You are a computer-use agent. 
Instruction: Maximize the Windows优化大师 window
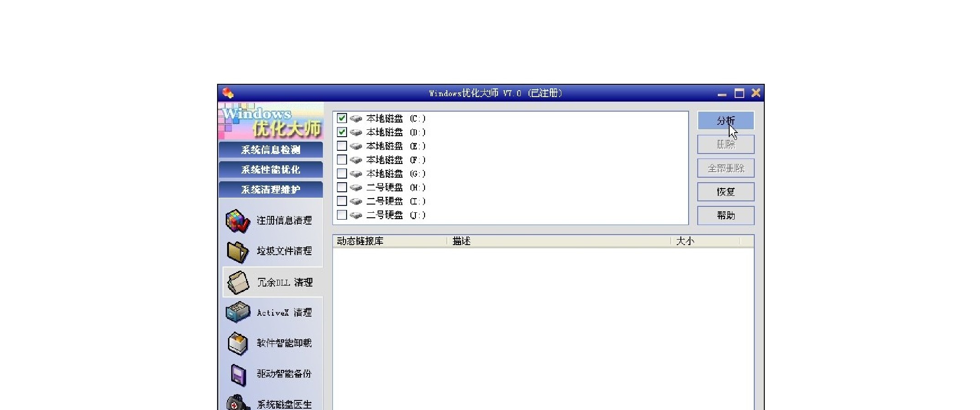pos(739,93)
